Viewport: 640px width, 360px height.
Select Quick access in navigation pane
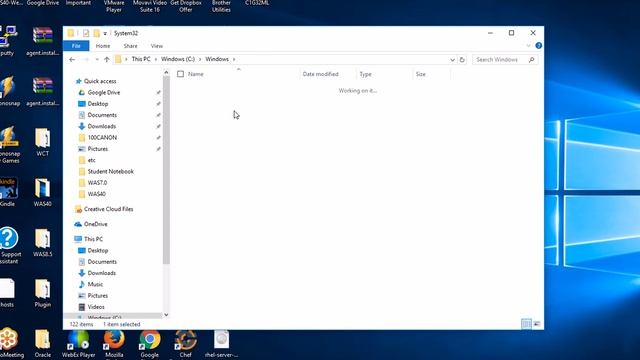point(100,81)
